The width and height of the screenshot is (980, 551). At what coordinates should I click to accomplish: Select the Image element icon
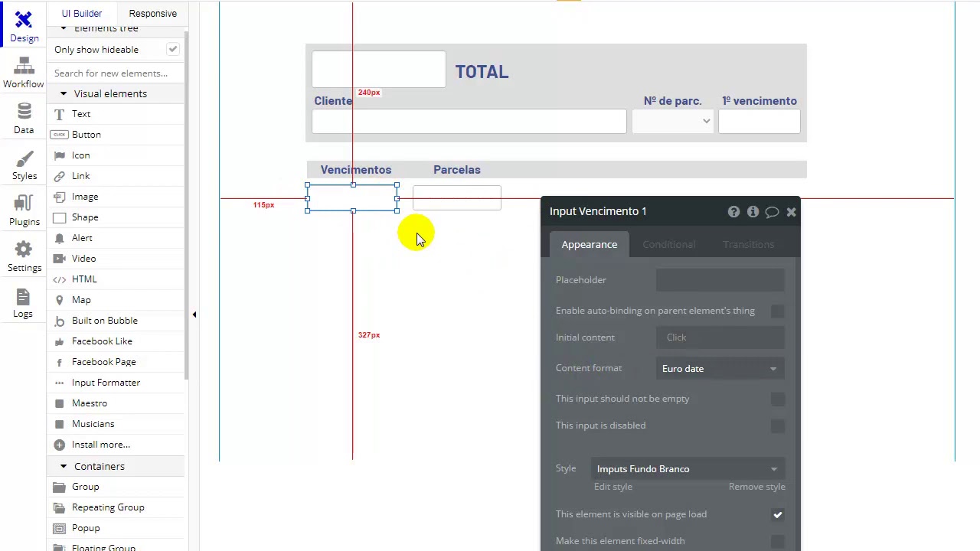tap(59, 197)
